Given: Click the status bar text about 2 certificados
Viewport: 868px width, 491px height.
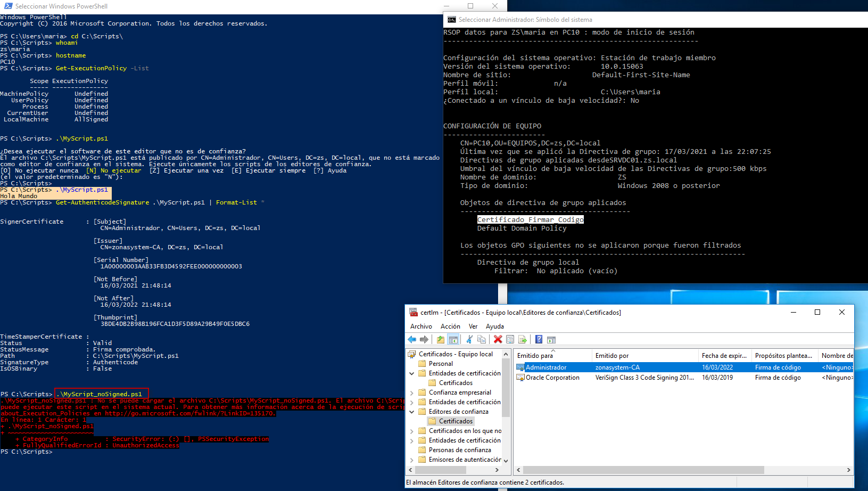Looking at the screenshot, I should click(485, 482).
